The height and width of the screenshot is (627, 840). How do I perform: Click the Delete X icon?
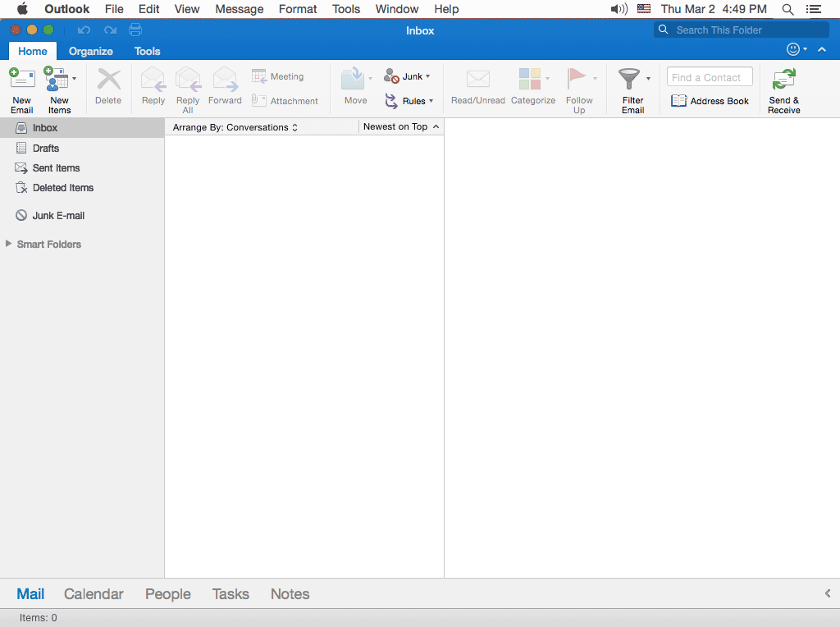tap(108, 80)
